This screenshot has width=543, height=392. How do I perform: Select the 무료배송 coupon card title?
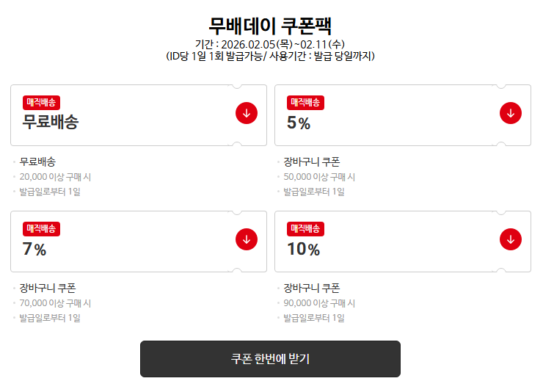click(51, 123)
